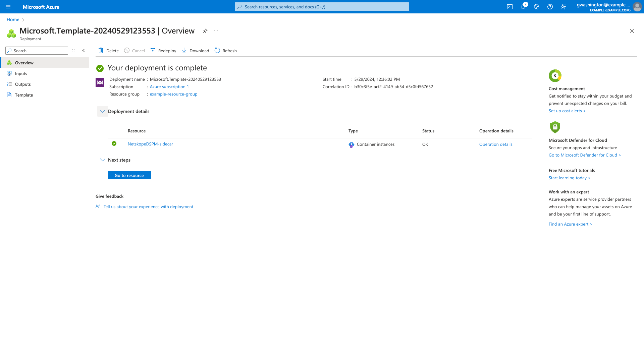The height and width of the screenshot is (362, 644).
Task: Click Start learning today link
Action: 570,178
